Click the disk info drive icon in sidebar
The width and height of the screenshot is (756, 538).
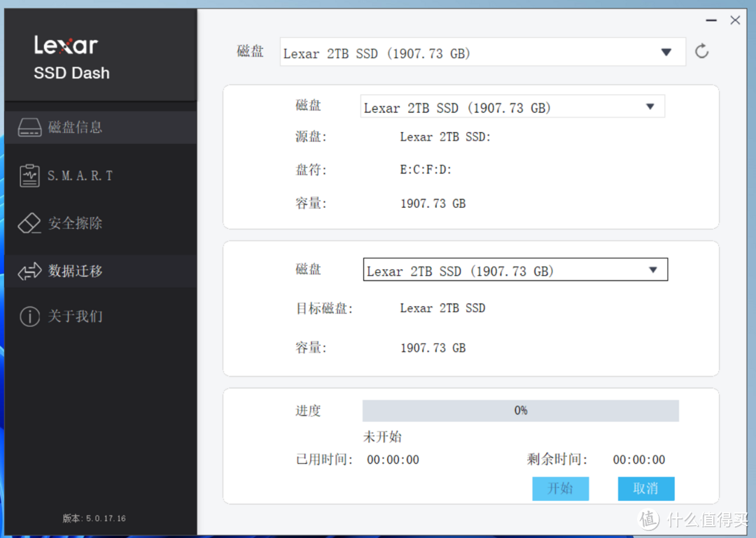[x=29, y=128]
